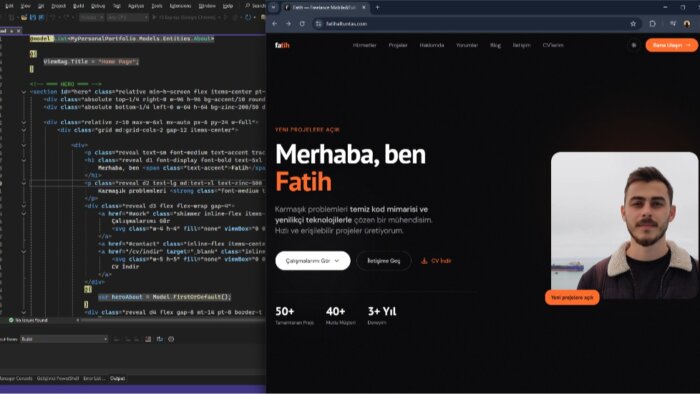Click the Open File folder icon
Screen dimensions: 700x394
(24, 17)
